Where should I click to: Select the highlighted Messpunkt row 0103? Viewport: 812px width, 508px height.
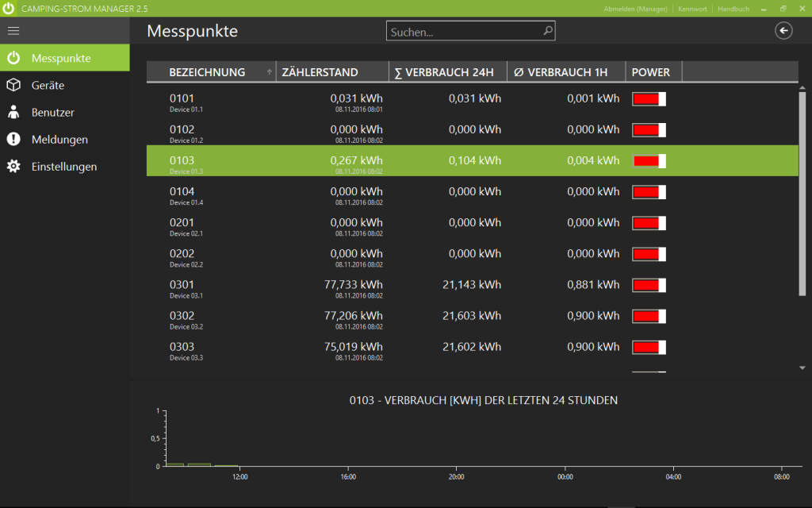click(x=473, y=160)
